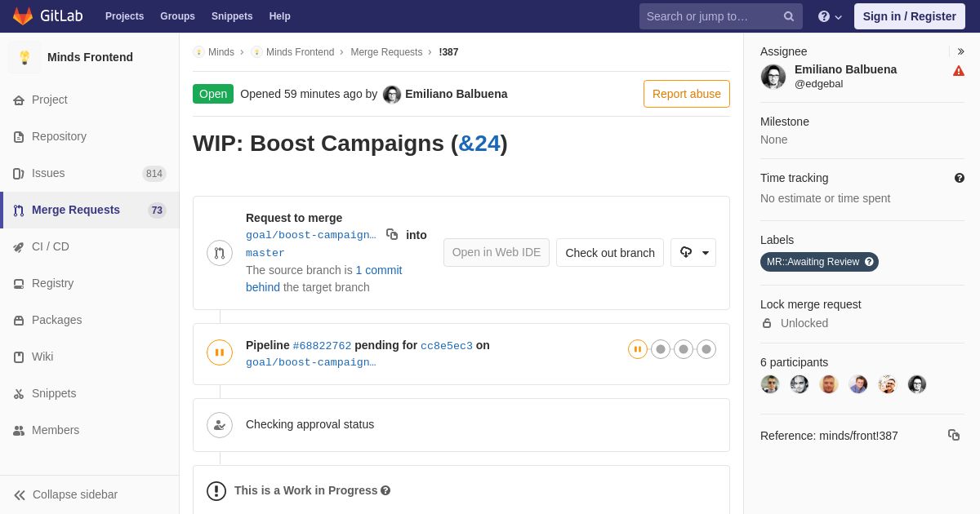Screen dimensions: 980x514
Task: Select Merge Requests in the sidebar
Action: [90, 210]
